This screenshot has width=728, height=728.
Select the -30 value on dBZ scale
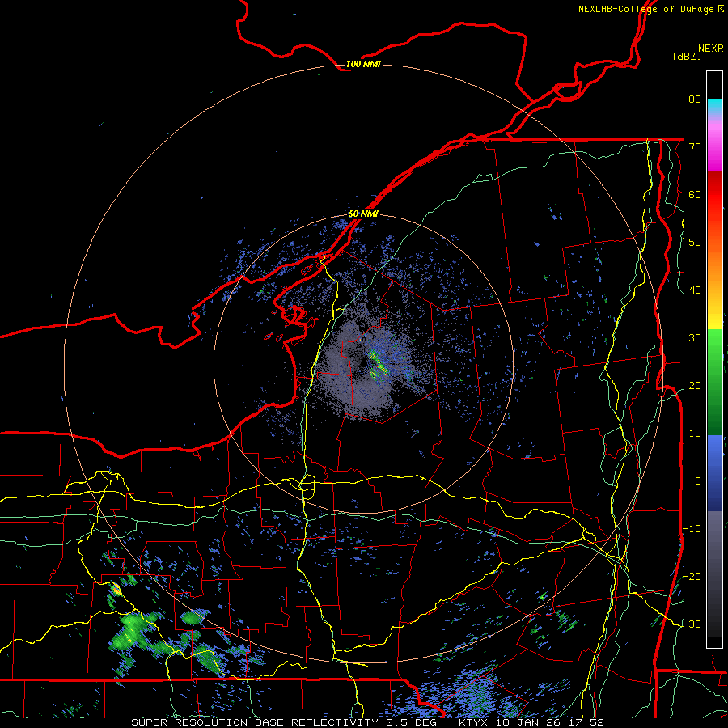(692, 624)
